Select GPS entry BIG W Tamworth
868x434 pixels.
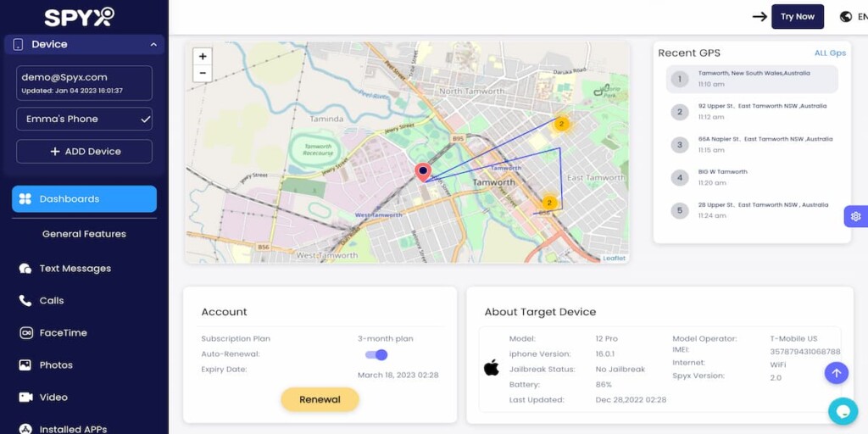click(752, 178)
